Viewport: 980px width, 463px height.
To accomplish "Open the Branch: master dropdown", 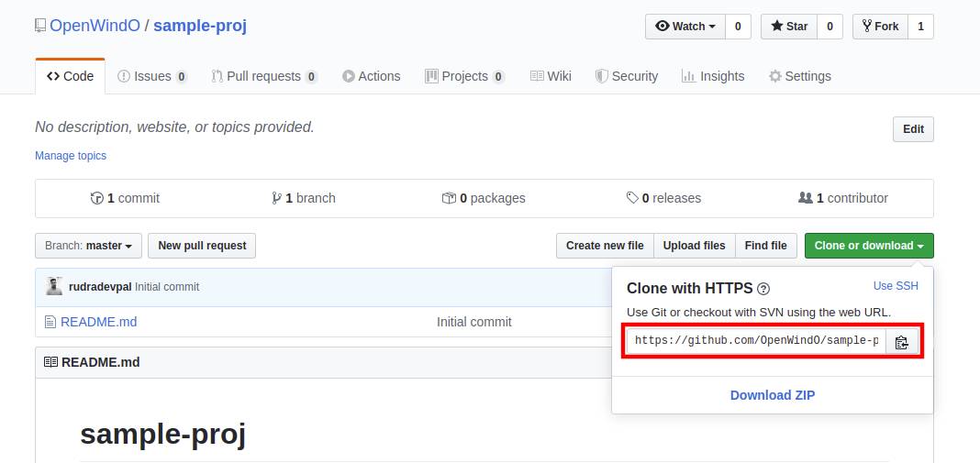I will tap(88, 246).
